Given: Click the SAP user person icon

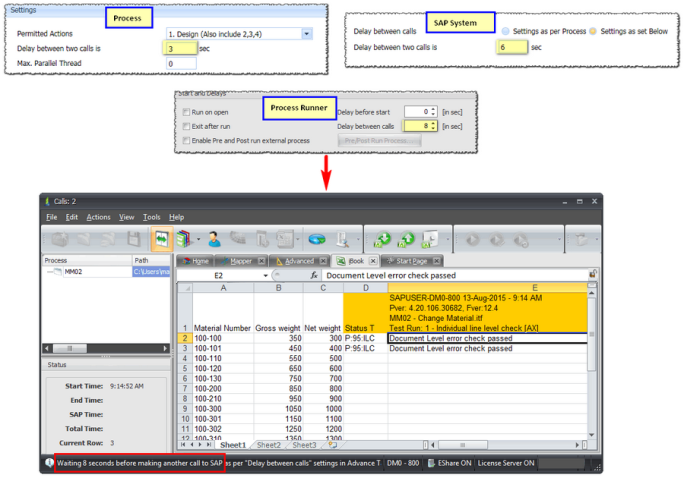Looking at the screenshot, I should click(x=214, y=239).
